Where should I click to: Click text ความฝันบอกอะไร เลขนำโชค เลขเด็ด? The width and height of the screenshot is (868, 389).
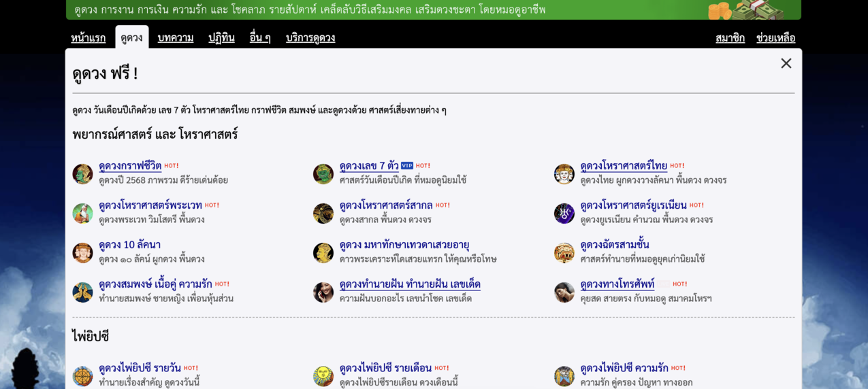pyautogui.click(x=406, y=299)
